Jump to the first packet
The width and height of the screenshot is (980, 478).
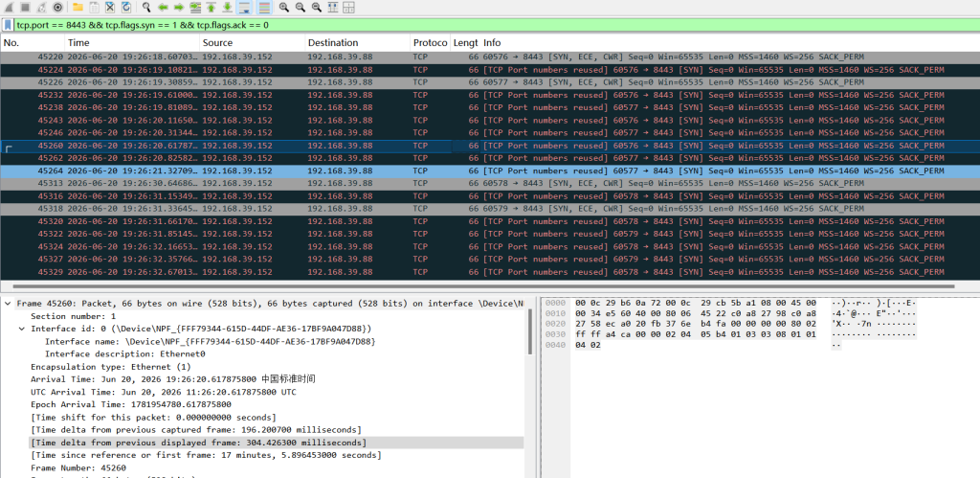click(212, 8)
